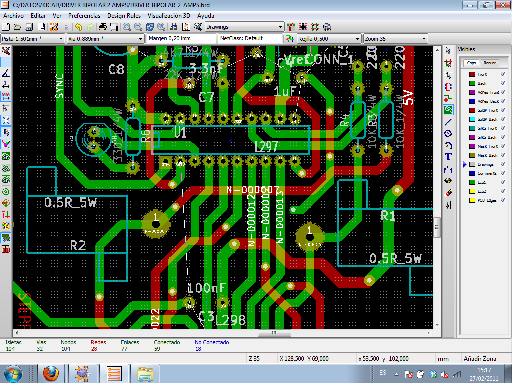Uncheck the Back copper layer visibility
Screen dimensions: 513x383
[x=503, y=83]
